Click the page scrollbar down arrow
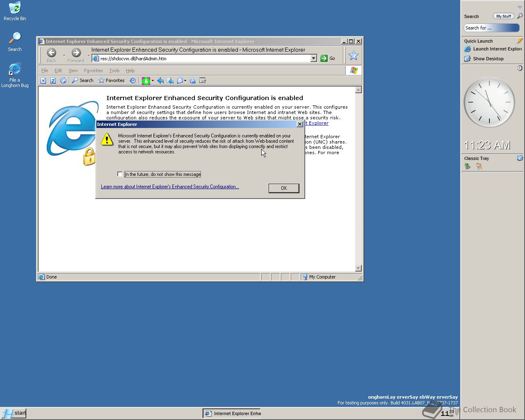Viewport: 525px width, 420px height. coord(358,268)
